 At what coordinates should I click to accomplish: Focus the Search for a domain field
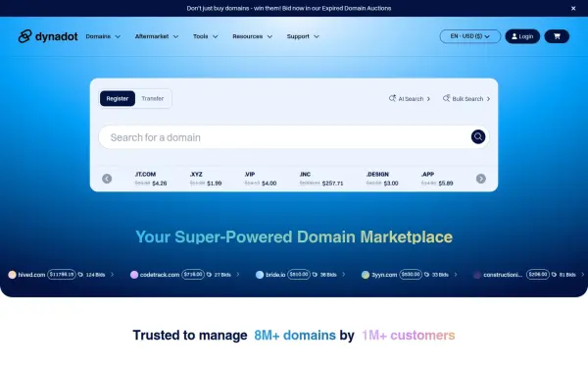[x=294, y=137]
